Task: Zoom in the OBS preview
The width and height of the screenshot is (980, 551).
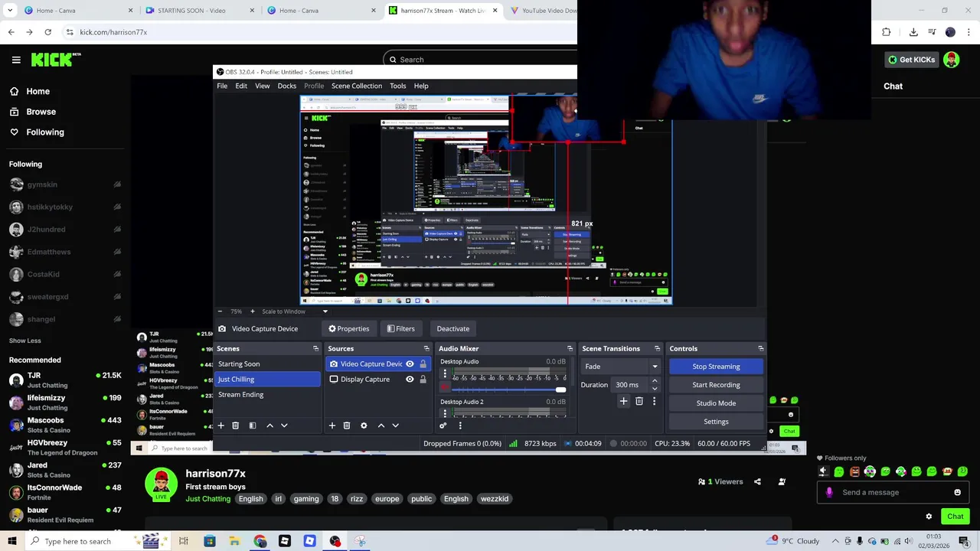Action: coord(253,311)
